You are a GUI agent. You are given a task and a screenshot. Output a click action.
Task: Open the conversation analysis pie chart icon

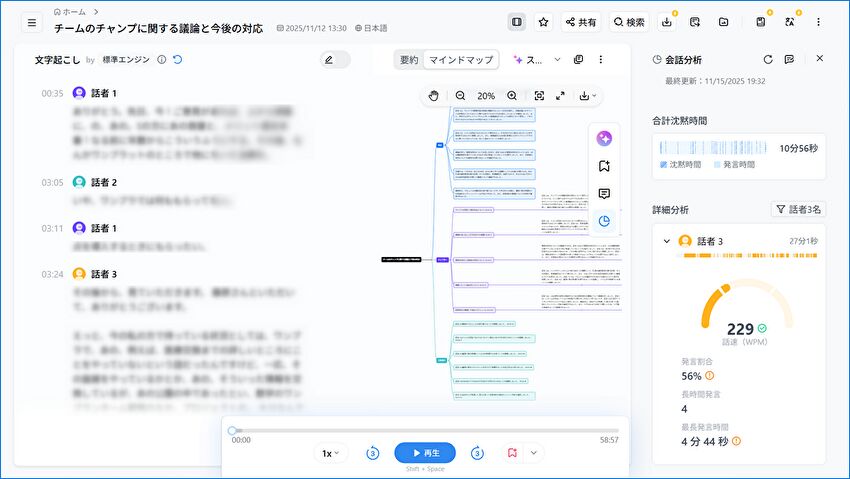tap(604, 221)
